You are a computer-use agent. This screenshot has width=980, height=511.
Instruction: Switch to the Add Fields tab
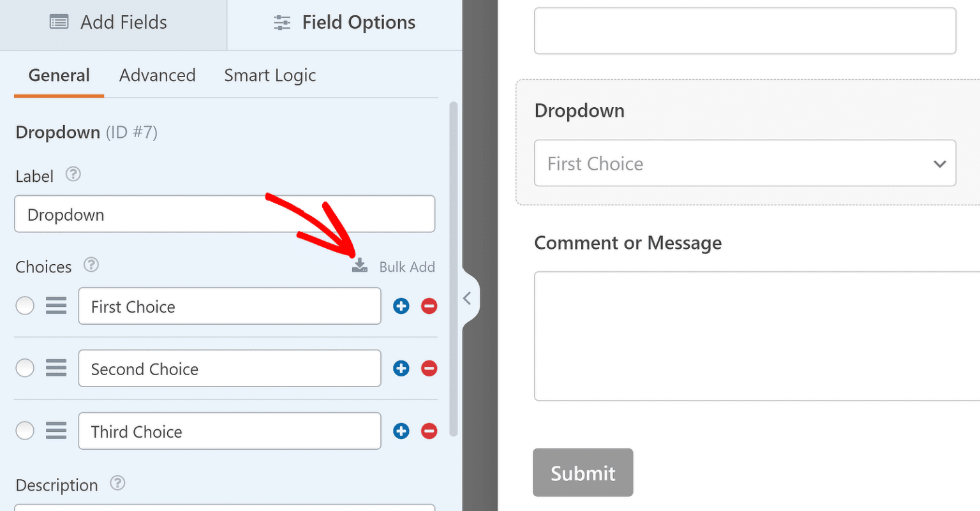(108, 23)
